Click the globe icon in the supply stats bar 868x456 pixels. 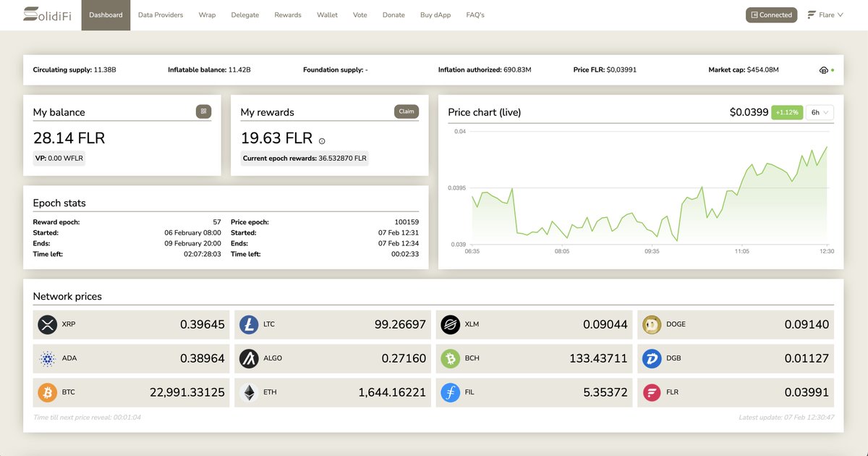[824, 69]
